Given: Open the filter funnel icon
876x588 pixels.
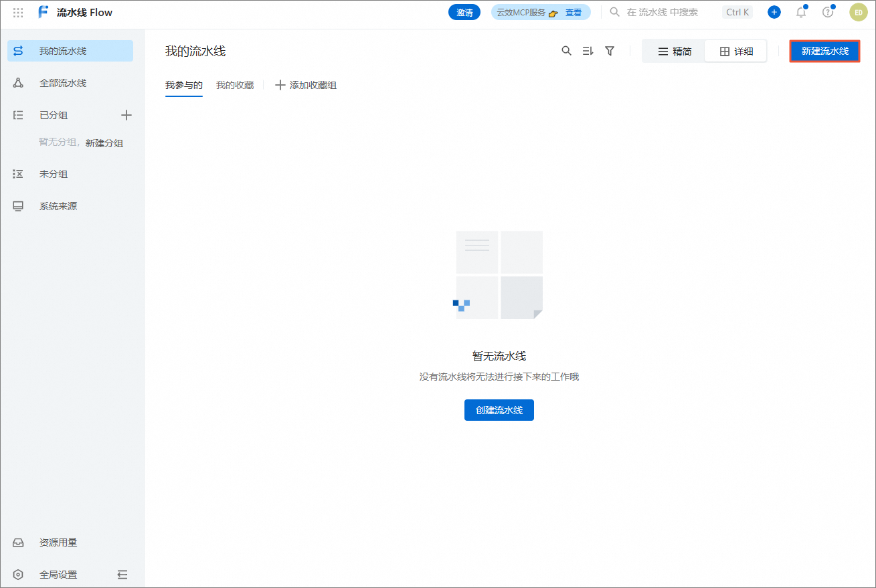Looking at the screenshot, I should point(610,51).
